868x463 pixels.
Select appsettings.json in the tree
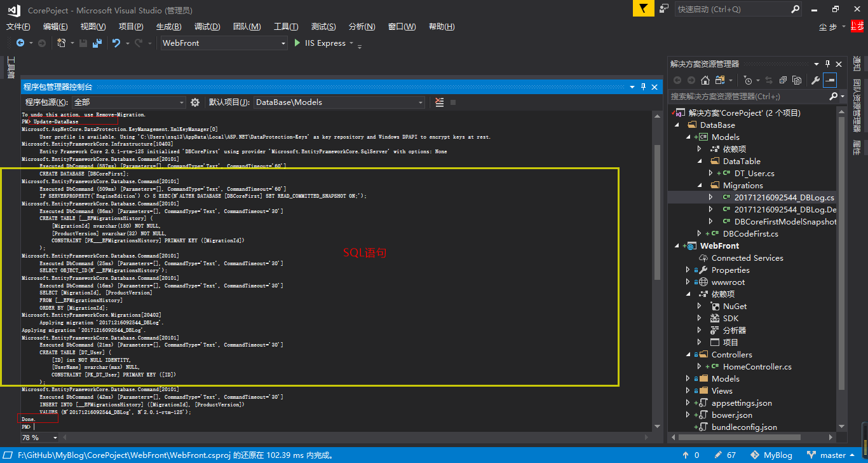tap(742, 403)
